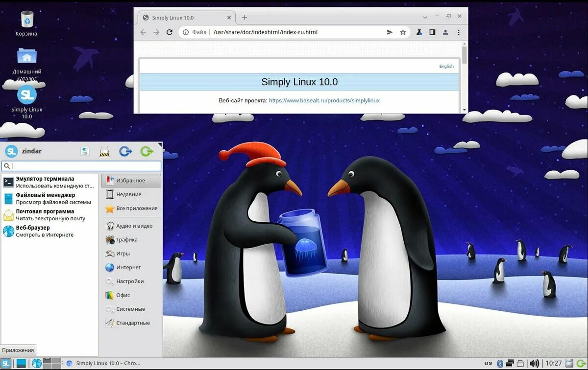Go back in Chrome
Screen dimensions: 588x370
click(x=143, y=32)
